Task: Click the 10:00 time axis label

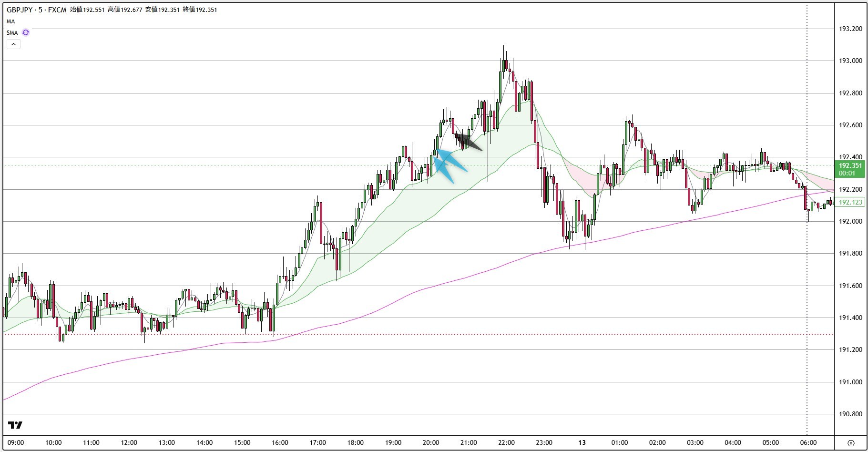Action: click(x=53, y=442)
